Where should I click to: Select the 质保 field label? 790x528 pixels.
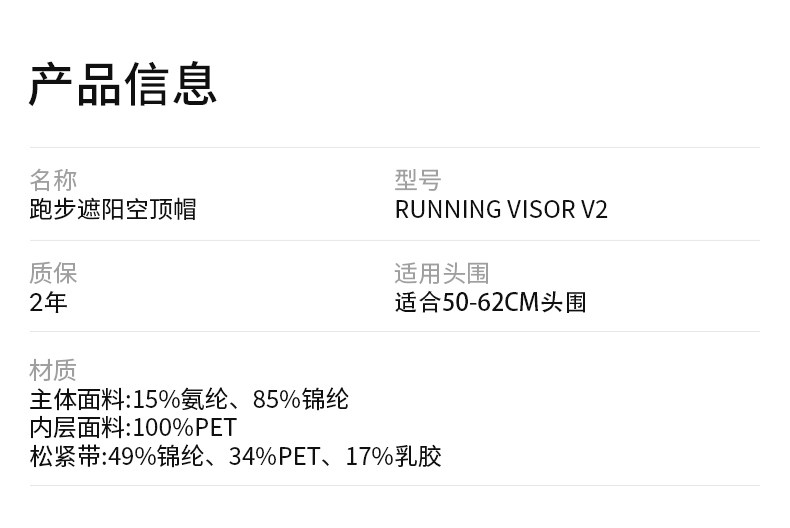(x=53, y=273)
